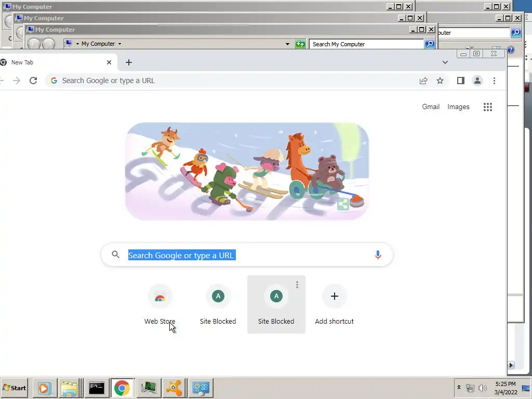The height and width of the screenshot is (399, 532).
Task: Open Windows Explorer from taskbar
Action: click(x=69, y=388)
